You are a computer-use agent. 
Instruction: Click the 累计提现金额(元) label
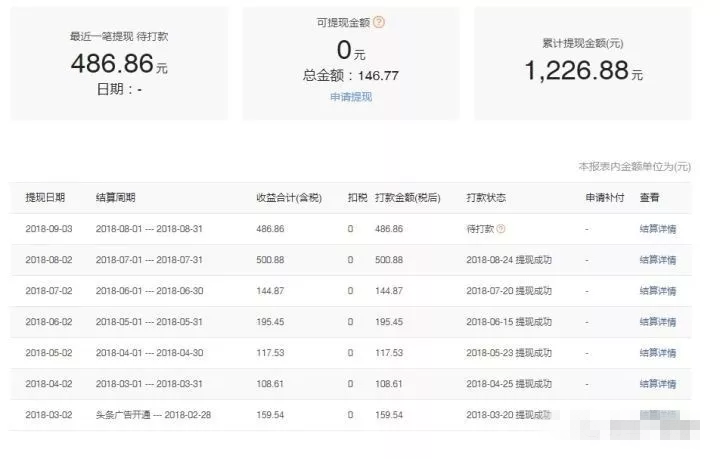583,43
